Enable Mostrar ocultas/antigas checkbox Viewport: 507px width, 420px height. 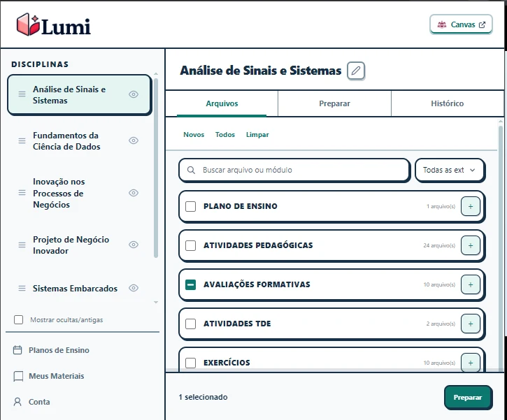pyautogui.click(x=18, y=320)
